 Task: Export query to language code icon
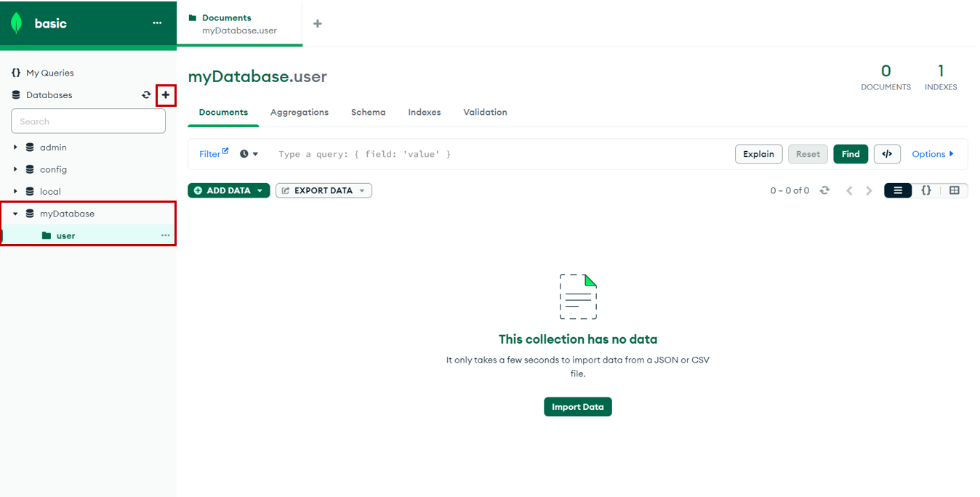887,154
